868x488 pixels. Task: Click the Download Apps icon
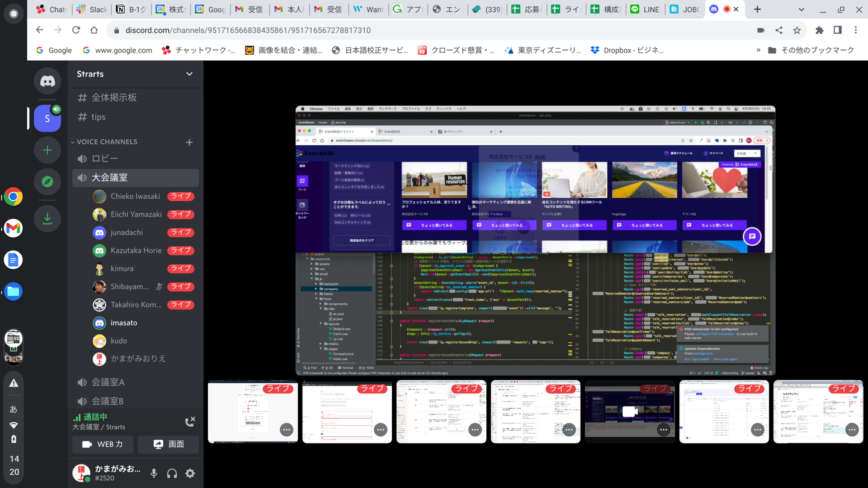47,219
